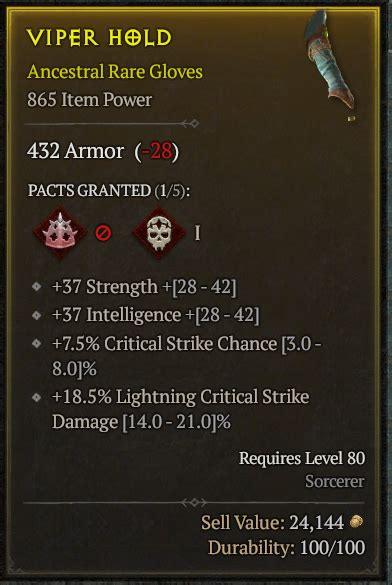This screenshot has width=392, height=585.
Task: Click the Viper Hold item title
Action: point(99,38)
